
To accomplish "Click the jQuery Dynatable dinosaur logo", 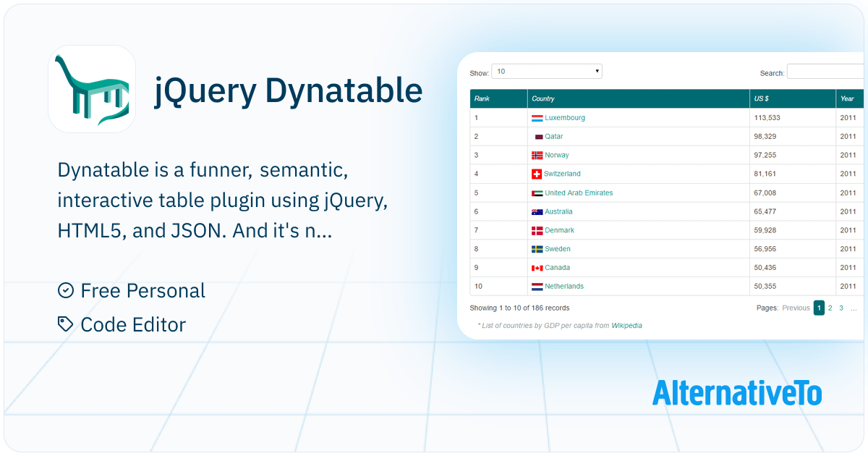I will pyautogui.click(x=92, y=89).
